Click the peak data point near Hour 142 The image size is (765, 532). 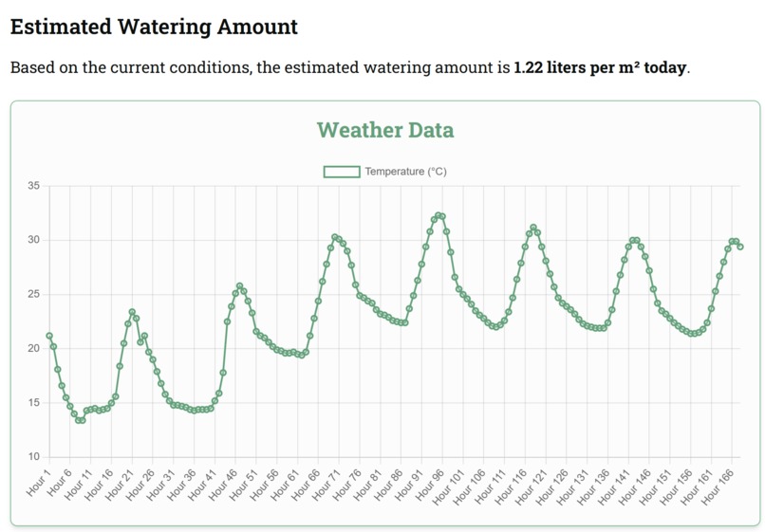[x=632, y=240]
